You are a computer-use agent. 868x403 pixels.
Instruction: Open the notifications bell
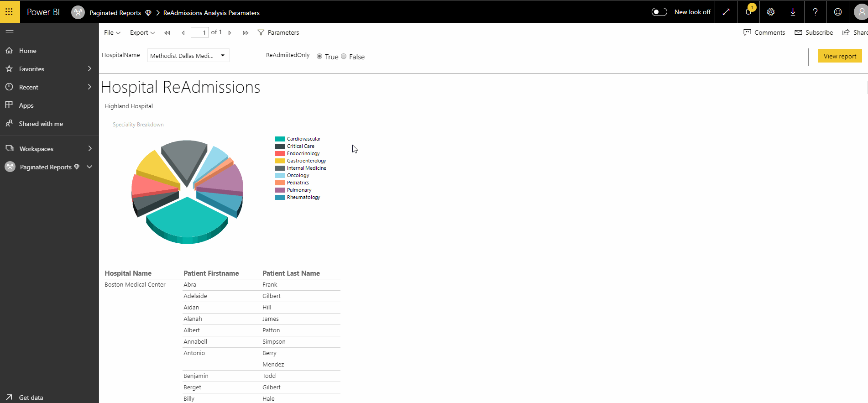pyautogui.click(x=748, y=12)
